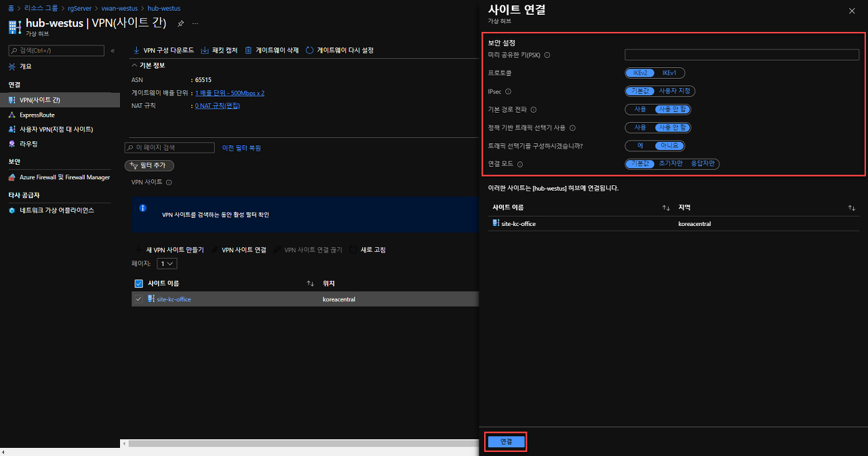
Task: Click VPN 구성 다운로드 toolbar button
Action: tap(163, 50)
